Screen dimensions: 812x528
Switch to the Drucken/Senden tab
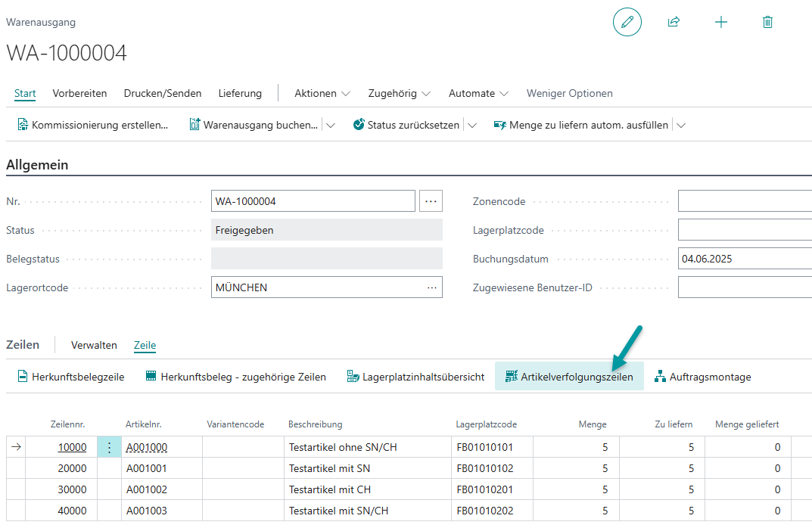[163, 94]
